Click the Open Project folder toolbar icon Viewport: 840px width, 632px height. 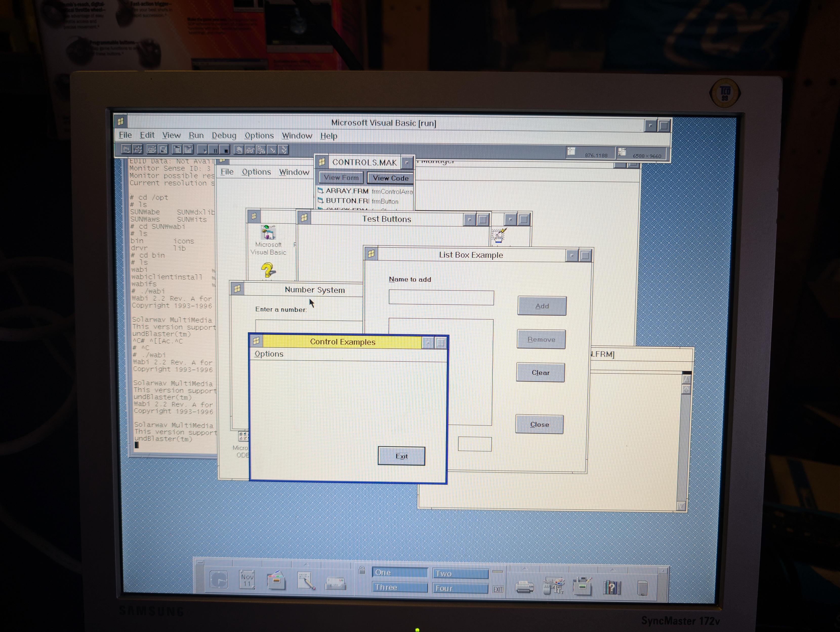(152, 149)
